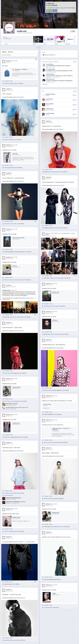Open the Likes tile showing 22,791

click(x=49, y=39)
